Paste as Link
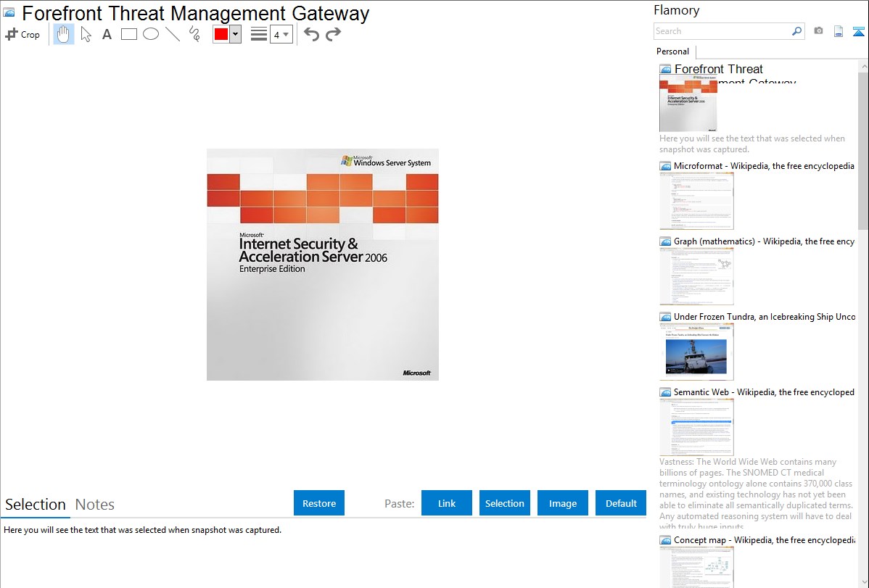Screen dimensions: 869x588 click(447, 503)
